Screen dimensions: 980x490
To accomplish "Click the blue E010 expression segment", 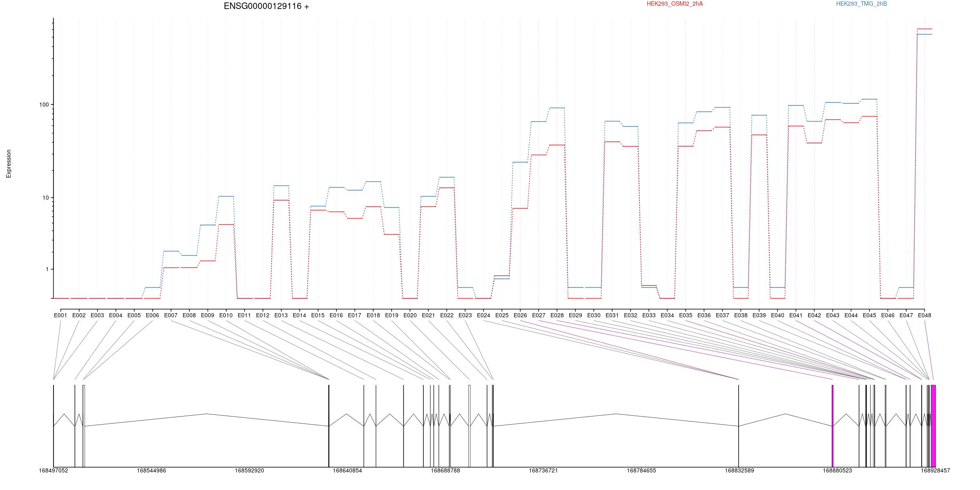I will click(x=226, y=196).
